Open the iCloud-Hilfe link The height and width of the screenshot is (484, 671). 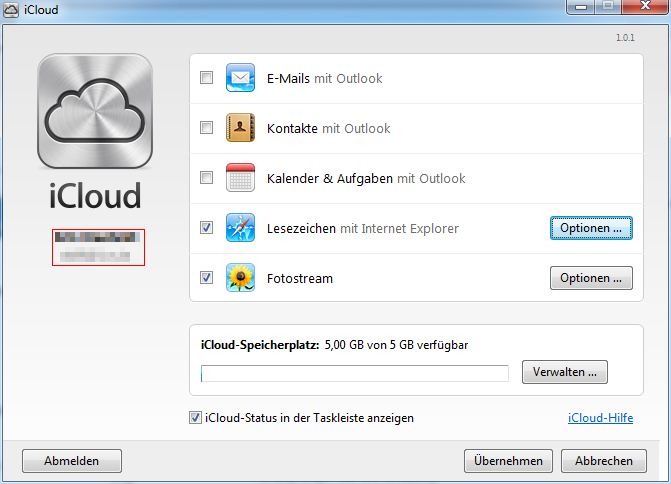click(600, 418)
